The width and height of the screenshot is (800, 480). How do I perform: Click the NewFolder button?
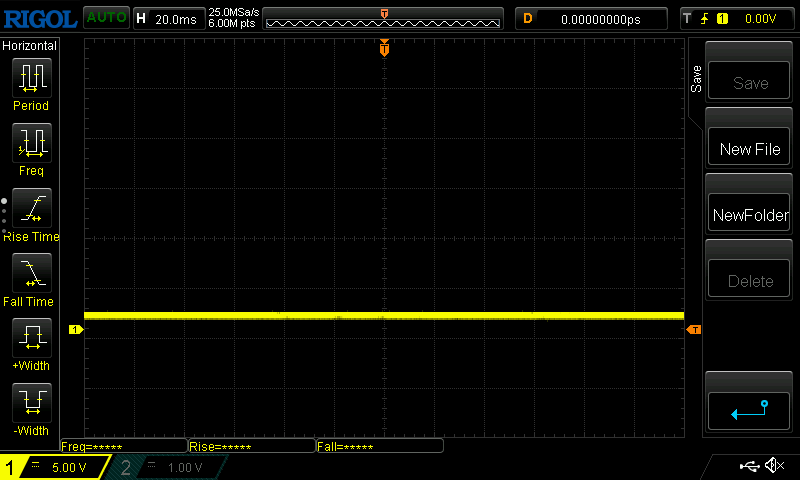click(749, 212)
